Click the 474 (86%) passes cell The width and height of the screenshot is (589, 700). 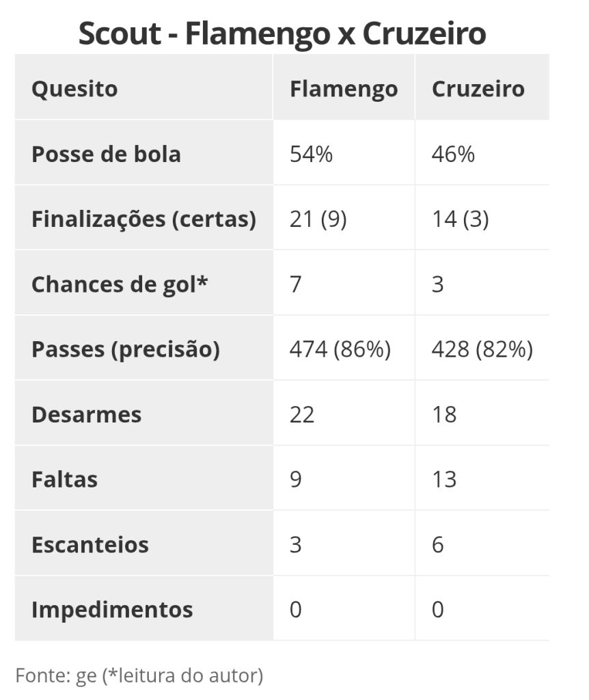point(340,349)
